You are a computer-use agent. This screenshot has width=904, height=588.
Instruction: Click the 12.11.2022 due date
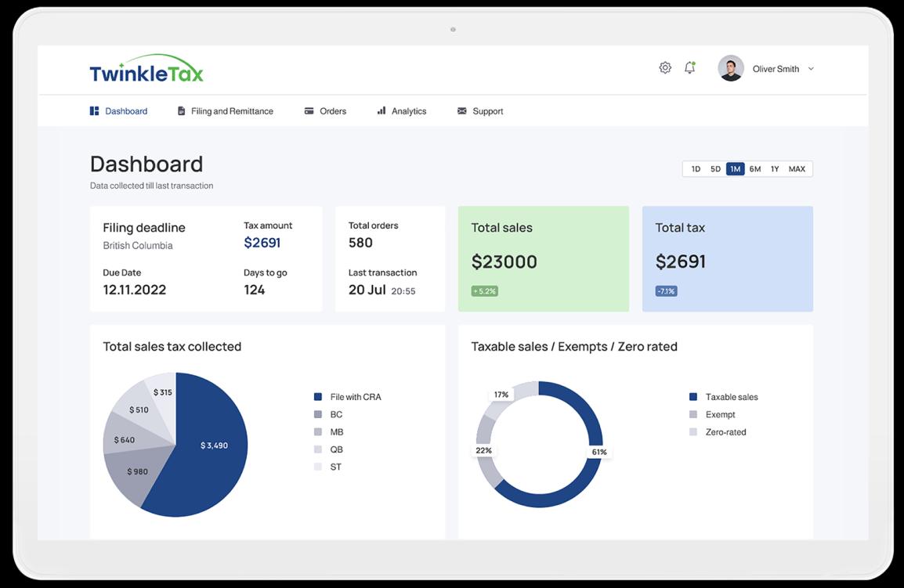click(134, 290)
